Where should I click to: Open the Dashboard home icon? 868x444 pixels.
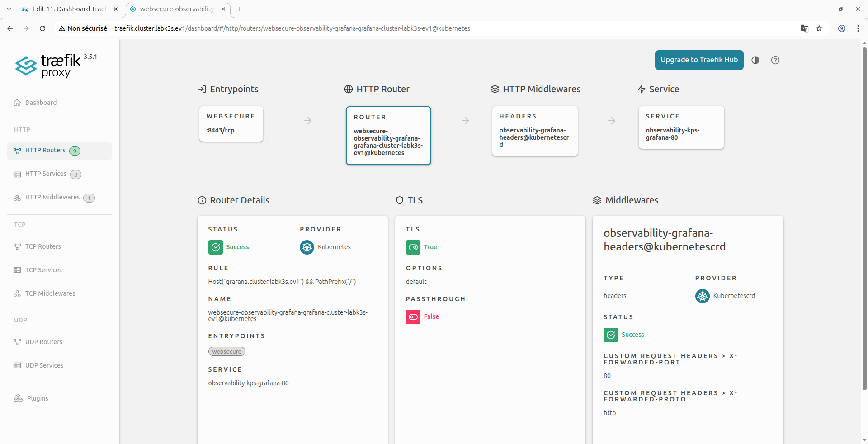(17, 103)
